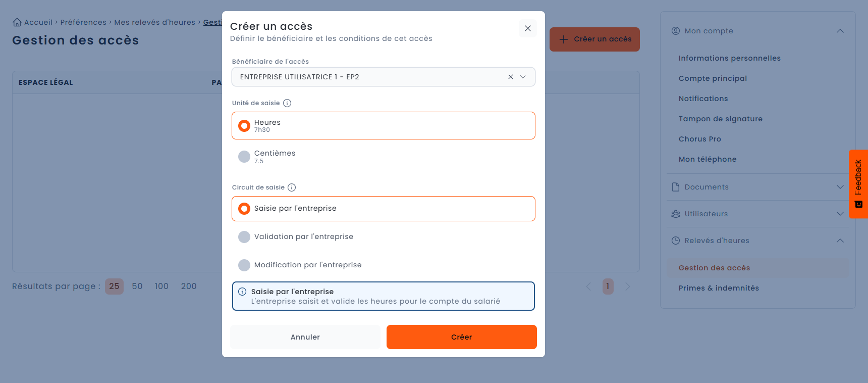The image size is (868, 383).
Task: Set results per page to 50
Action: (x=137, y=286)
